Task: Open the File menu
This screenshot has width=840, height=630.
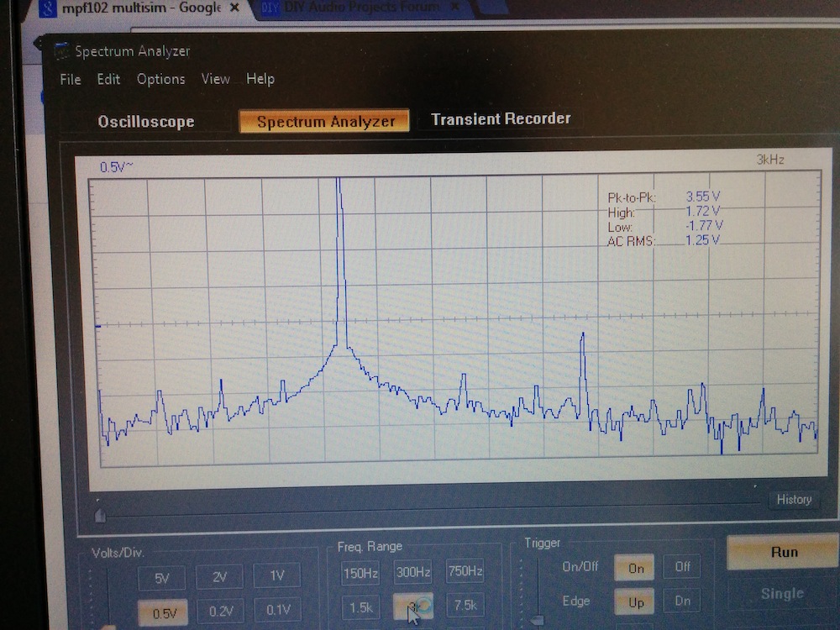Action: (x=71, y=79)
